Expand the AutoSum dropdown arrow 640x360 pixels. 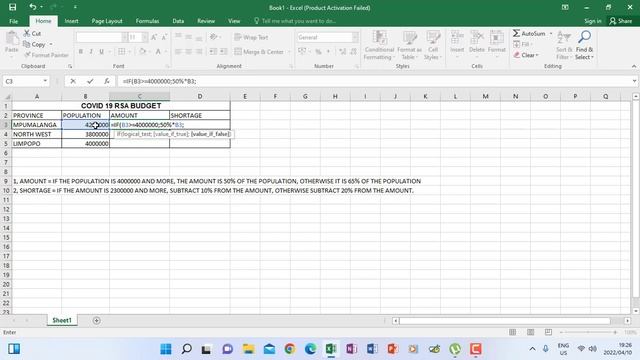[x=551, y=33]
